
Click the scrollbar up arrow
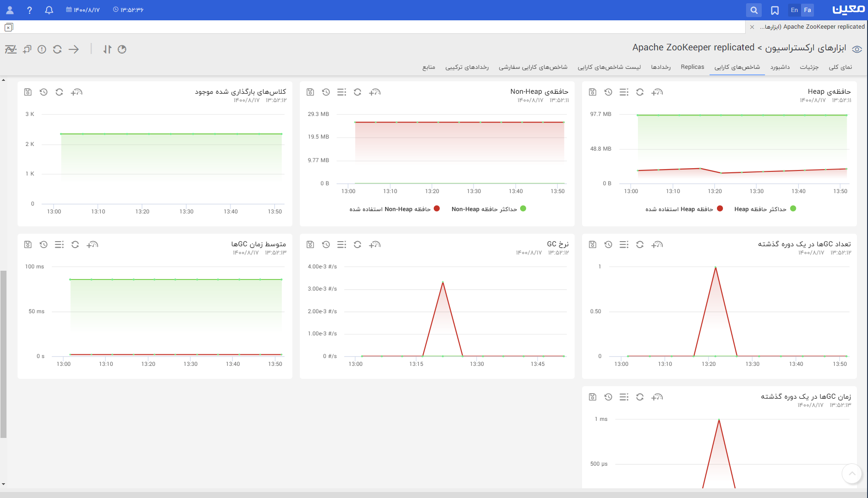[x=4, y=80]
